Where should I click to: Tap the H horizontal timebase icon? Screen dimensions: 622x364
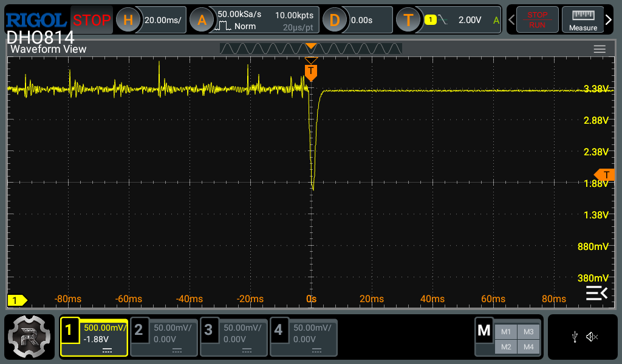(x=128, y=20)
